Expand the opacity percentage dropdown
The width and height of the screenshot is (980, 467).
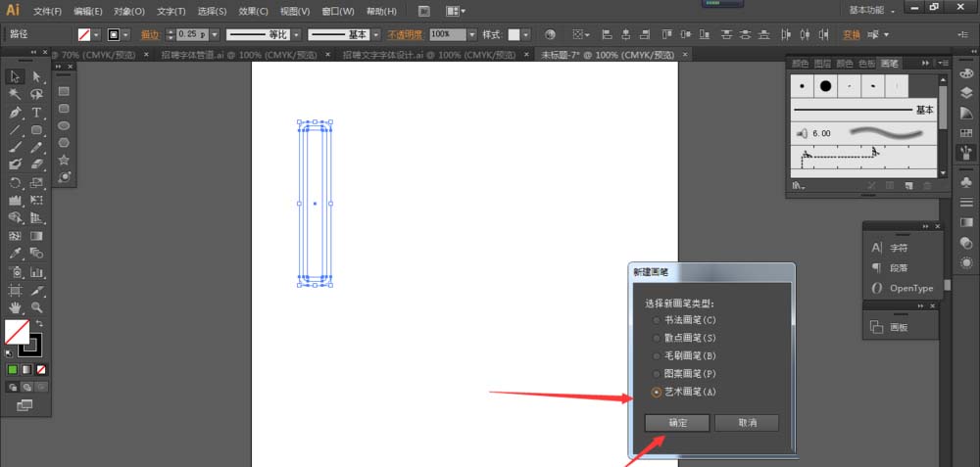[472, 35]
